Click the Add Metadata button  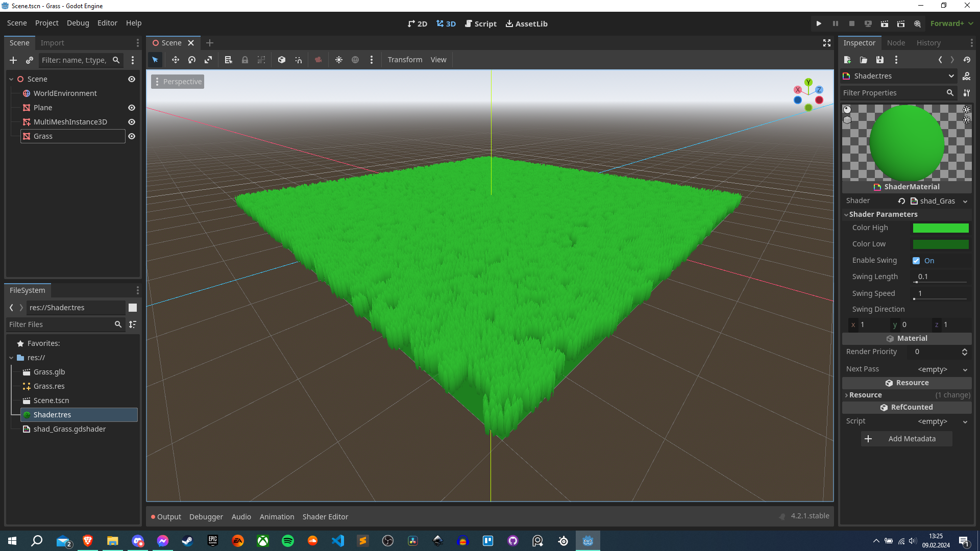pyautogui.click(x=906, y=439)
